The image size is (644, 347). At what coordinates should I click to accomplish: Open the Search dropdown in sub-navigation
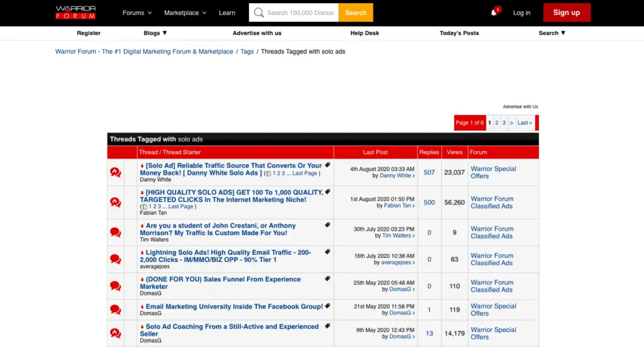coord(552,33)
